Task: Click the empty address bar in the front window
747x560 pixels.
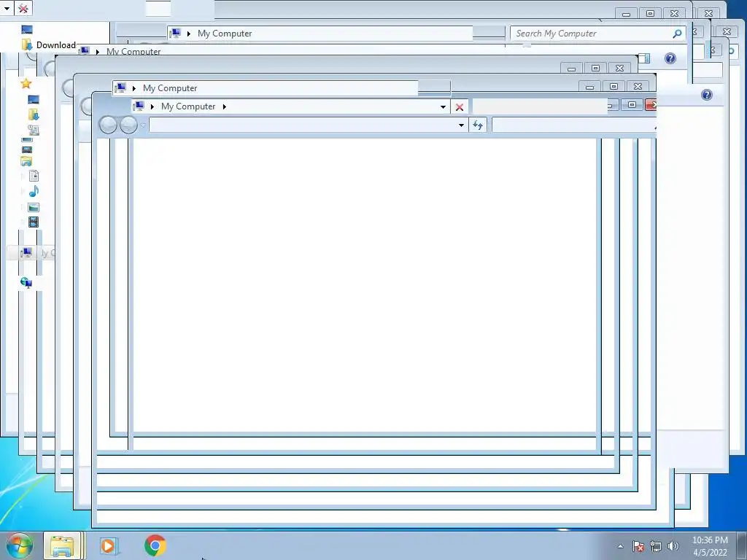Action: tap(303, 125)
